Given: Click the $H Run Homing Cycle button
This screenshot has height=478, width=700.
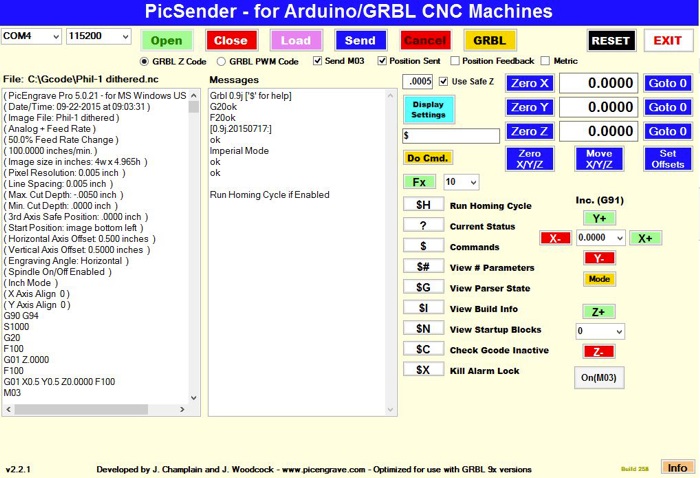Looking at the screenshot, I should click(x=423, y=205).
